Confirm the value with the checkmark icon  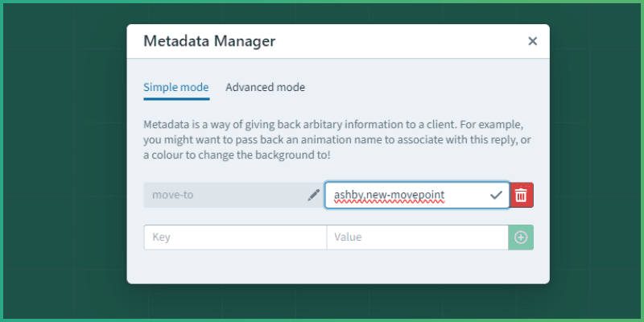click(x=496, y=195)
